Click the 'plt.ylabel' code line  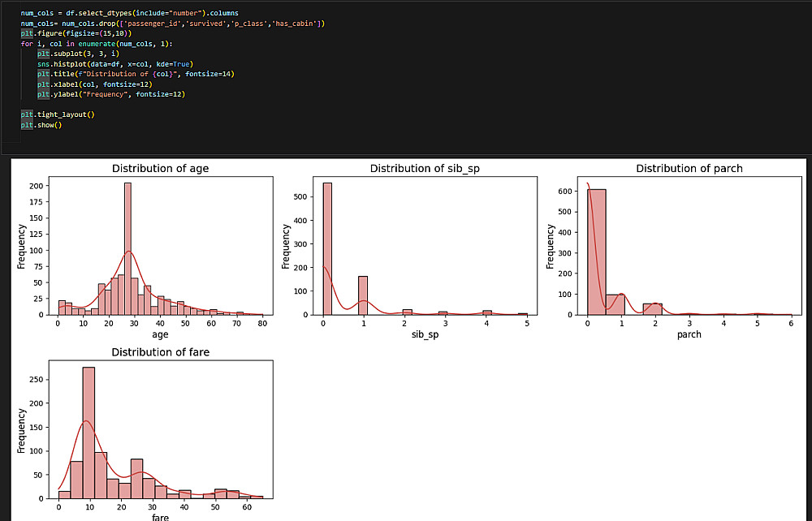pos(110,94)
